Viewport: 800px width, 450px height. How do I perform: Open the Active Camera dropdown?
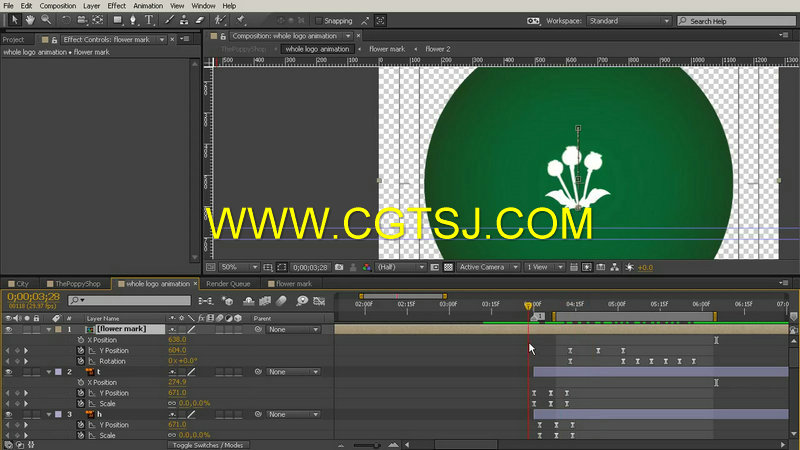click(x=488, y=267)
